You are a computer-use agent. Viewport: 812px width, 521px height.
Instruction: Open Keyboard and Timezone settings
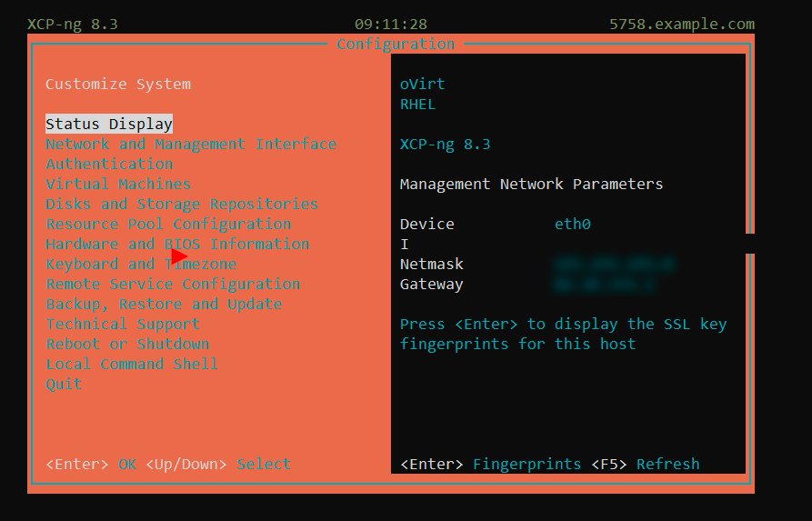tap(141, 265)
